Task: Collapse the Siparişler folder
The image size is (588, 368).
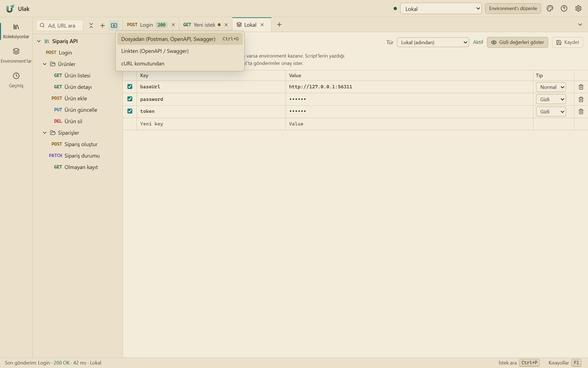Action: click(x=45, y=133)
